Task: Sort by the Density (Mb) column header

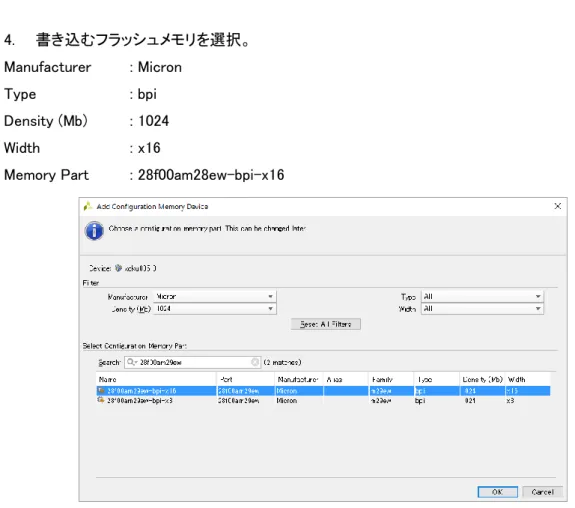Action: coord(482,380)
